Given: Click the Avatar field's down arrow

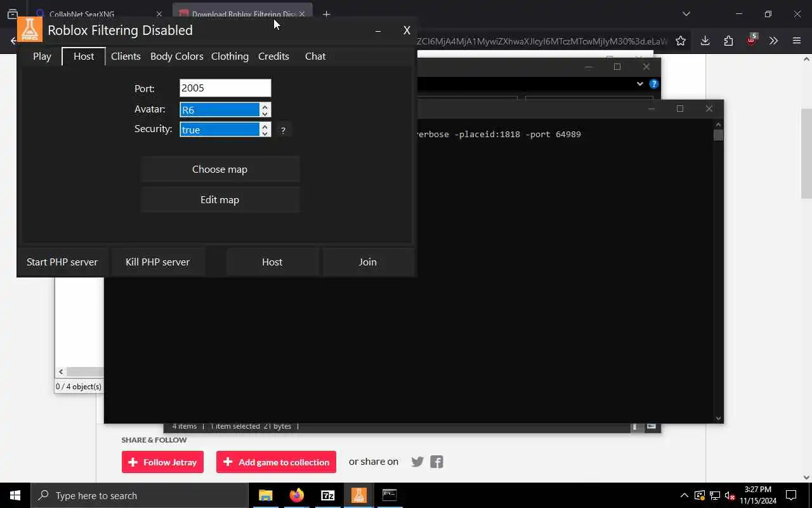Looking at the screenshot, I should pos(265,114).
